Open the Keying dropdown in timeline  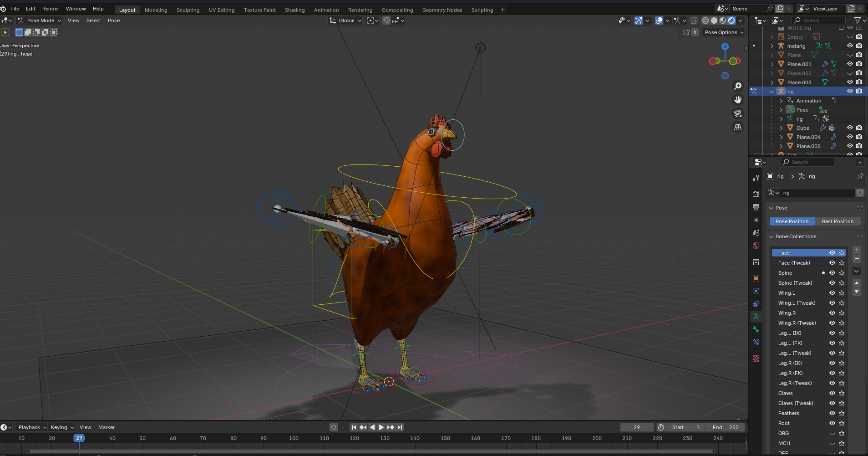click(62, 427)
